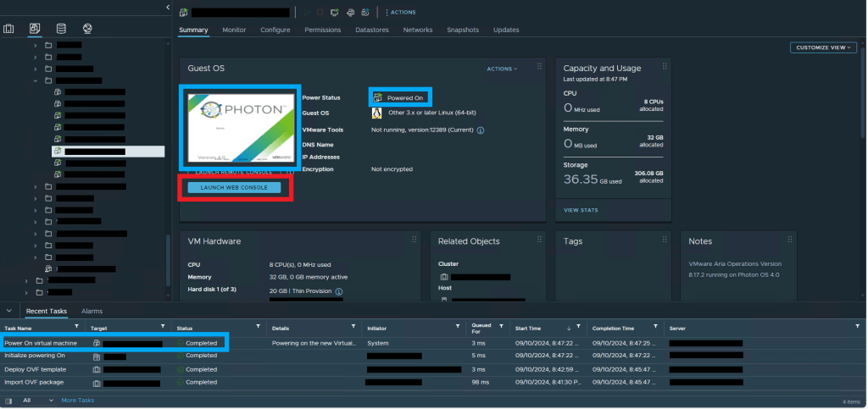Collapse the Recent Tasks bottom panel

[8, 311]
